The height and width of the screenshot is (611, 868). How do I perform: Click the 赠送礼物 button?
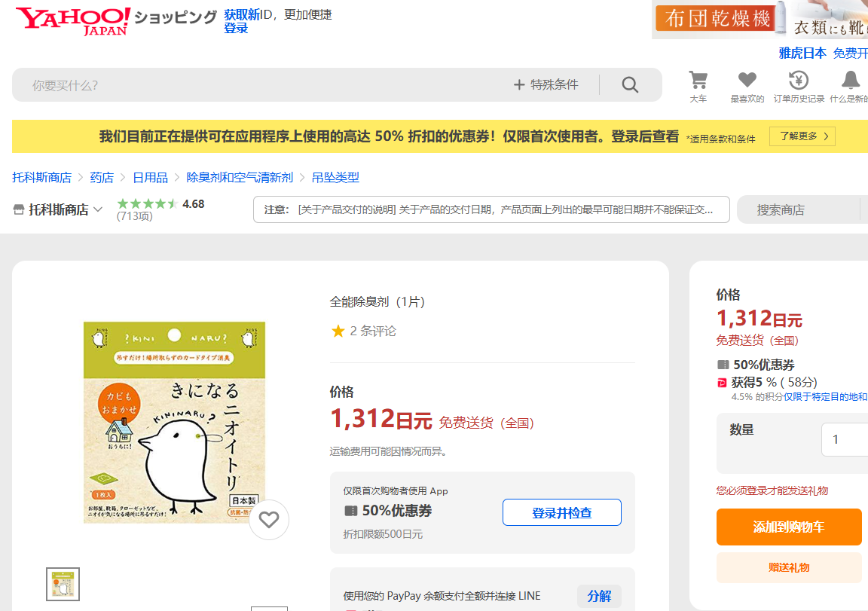789,567
